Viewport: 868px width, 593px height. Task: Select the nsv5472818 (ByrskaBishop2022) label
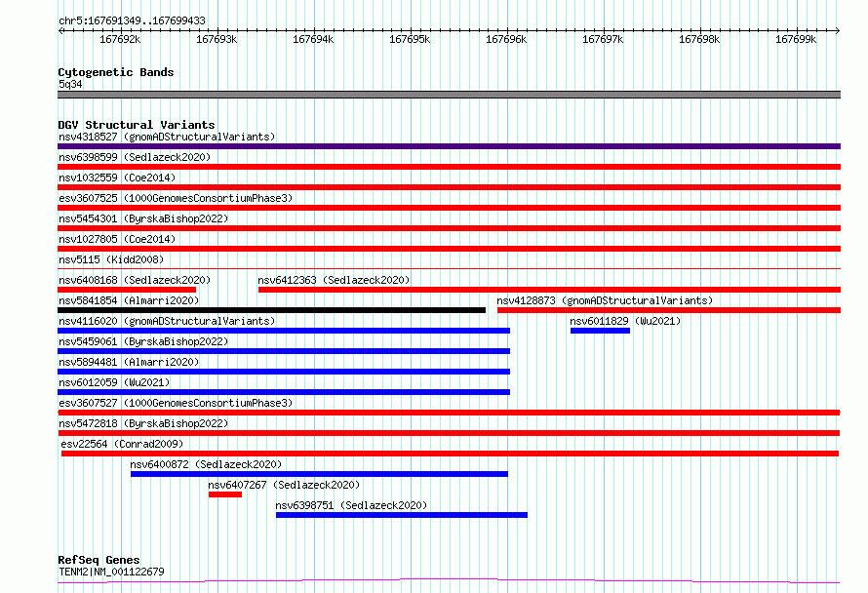tap(143, 423)
